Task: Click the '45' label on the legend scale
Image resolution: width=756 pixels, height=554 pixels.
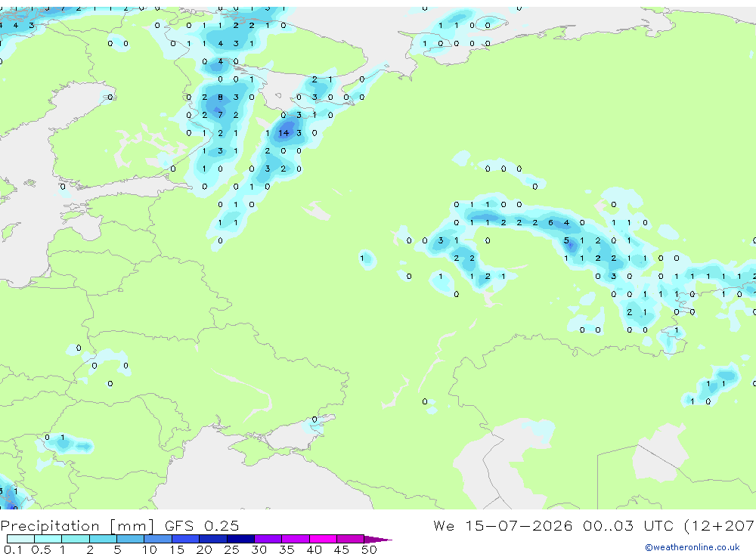Action: 342,549
